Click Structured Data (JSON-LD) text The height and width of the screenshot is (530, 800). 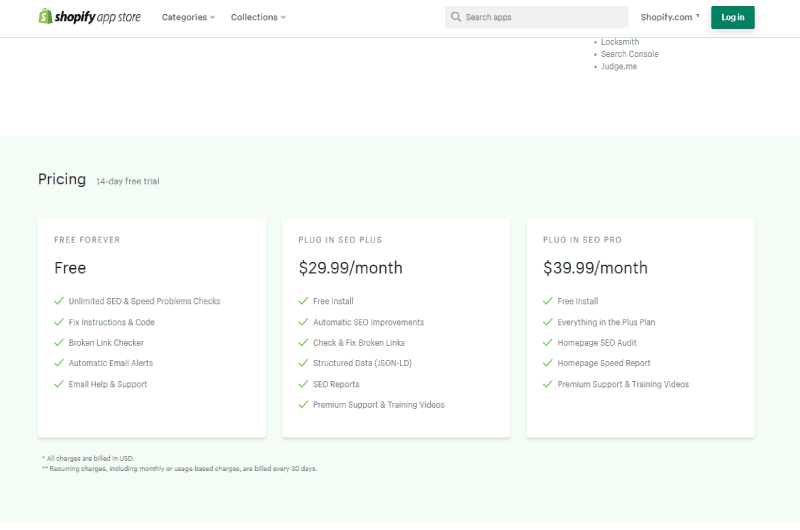[x=362, y=363]
